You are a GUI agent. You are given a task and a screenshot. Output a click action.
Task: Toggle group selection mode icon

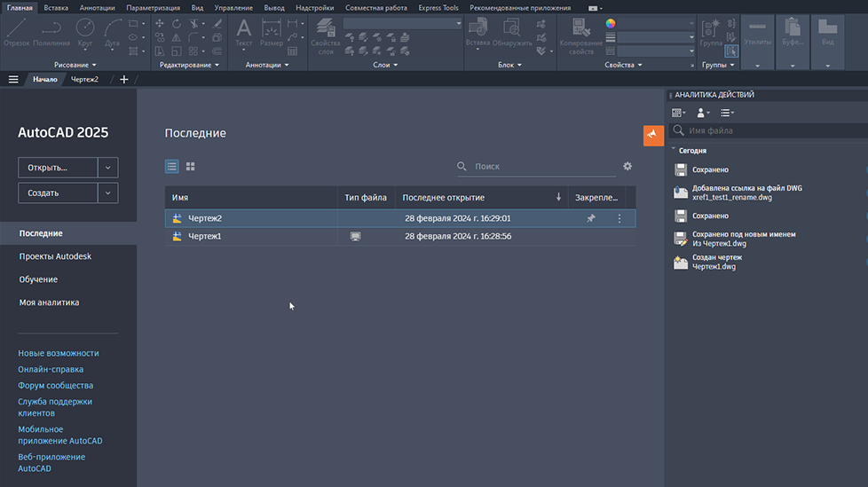coord(731,51)
